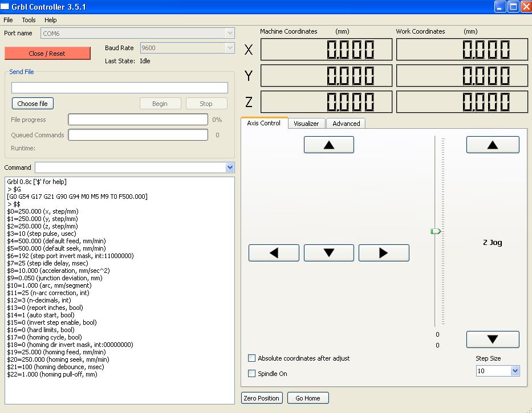Click the Work Coordinates X display
Viewport: 532px width, 413px height.
pos(462,50)
